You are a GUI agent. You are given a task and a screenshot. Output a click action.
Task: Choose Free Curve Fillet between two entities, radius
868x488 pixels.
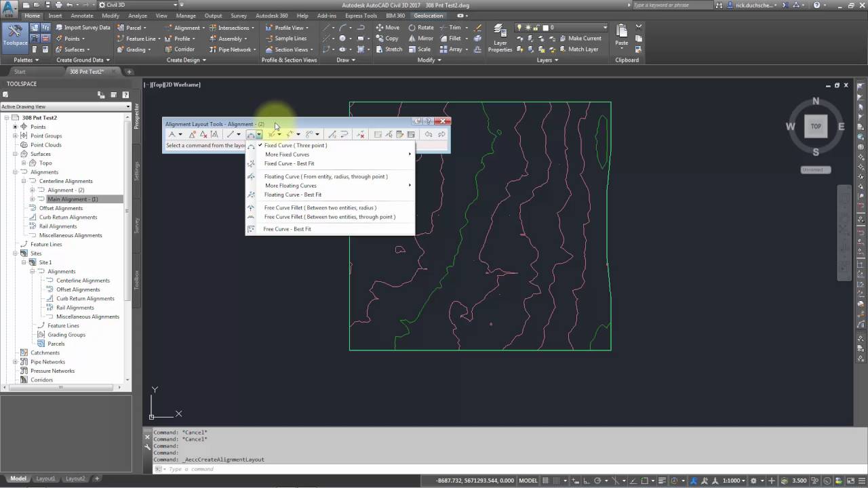click(330, 207)
